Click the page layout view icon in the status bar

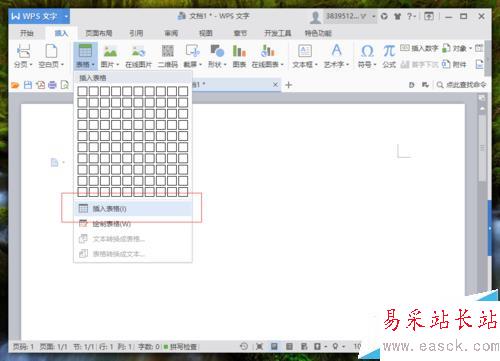pos(274,347)
